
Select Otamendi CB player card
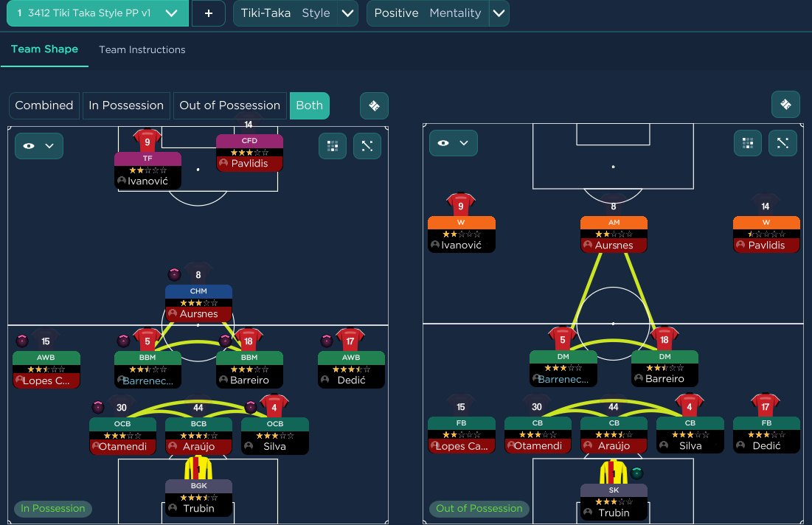pyautogui.click(x=538, y=435)
